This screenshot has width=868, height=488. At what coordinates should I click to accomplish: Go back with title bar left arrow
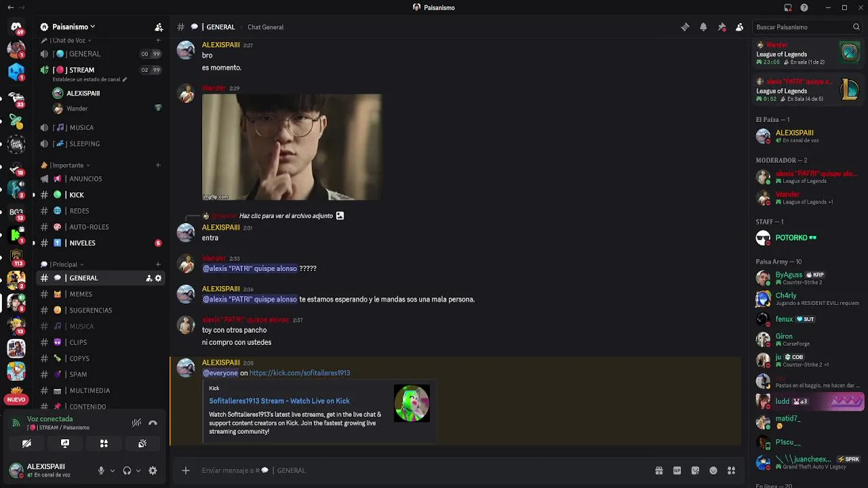coord(11,7)
